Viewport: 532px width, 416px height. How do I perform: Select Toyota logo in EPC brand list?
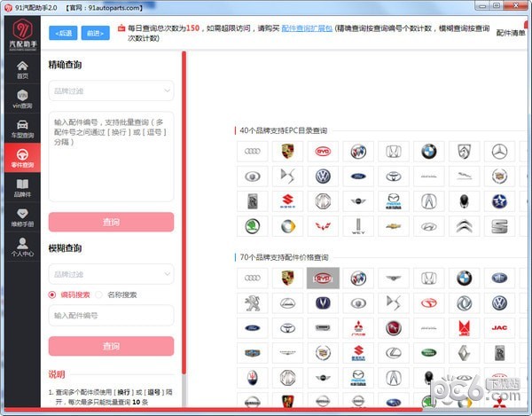(394, 177)
